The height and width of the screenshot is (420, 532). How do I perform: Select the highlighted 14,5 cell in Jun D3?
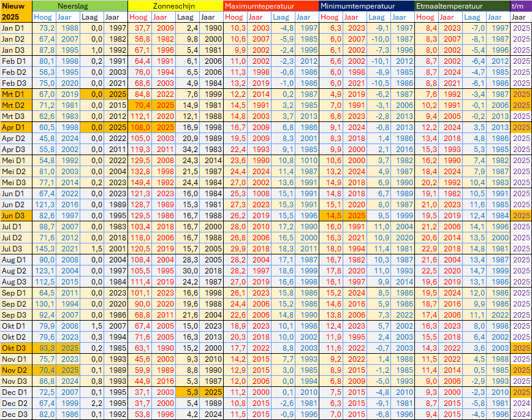[331, 216]
